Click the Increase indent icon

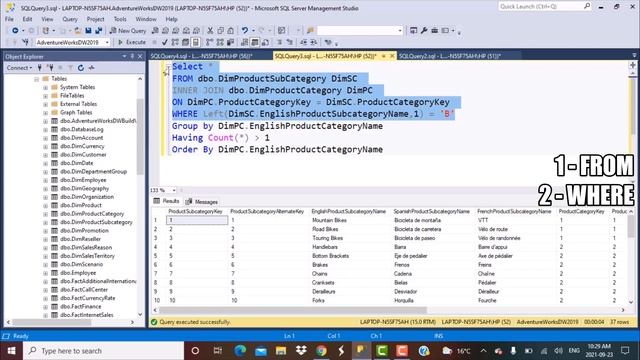(x=313, y=42)
